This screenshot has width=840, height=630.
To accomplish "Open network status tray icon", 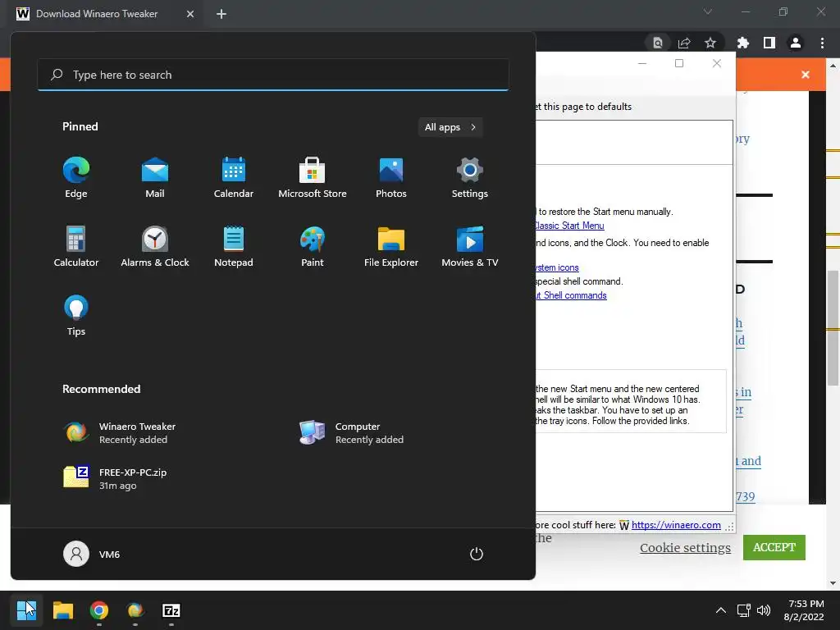I will (x=743, y=610).
